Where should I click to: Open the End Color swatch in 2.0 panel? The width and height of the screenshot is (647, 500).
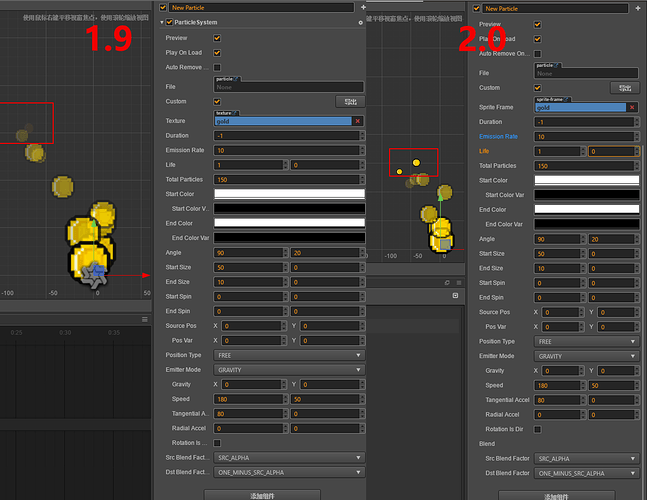coord(587,209)
